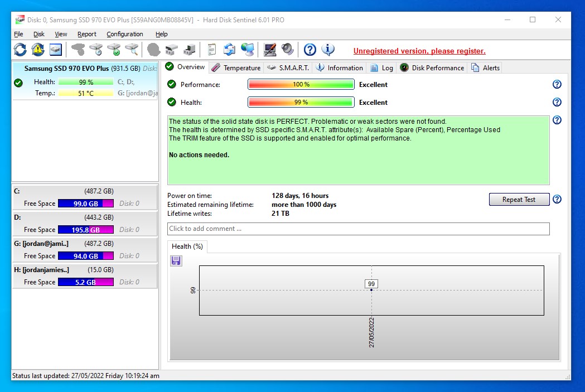Click the blue refresh arrows toolbar icon

[20, 50]
